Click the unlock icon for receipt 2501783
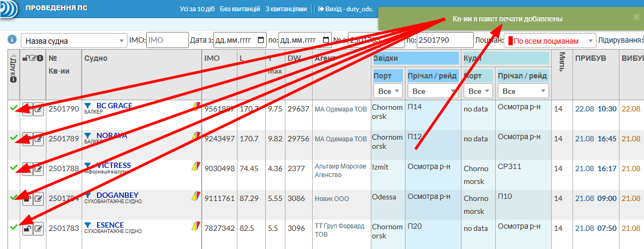Image resolution: width=644 pixels, height=249 pixels. [27, 229]
